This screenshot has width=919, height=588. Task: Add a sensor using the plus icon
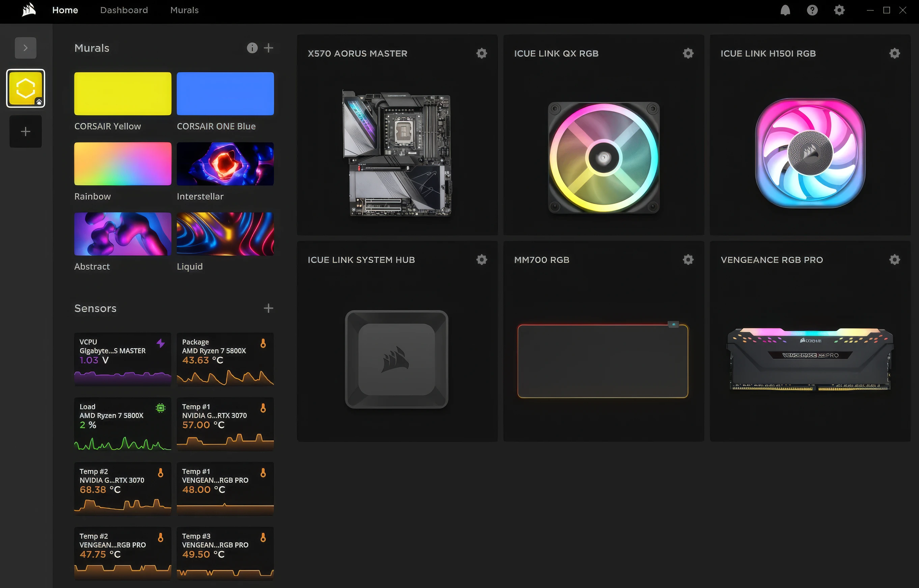coord(269,308)
